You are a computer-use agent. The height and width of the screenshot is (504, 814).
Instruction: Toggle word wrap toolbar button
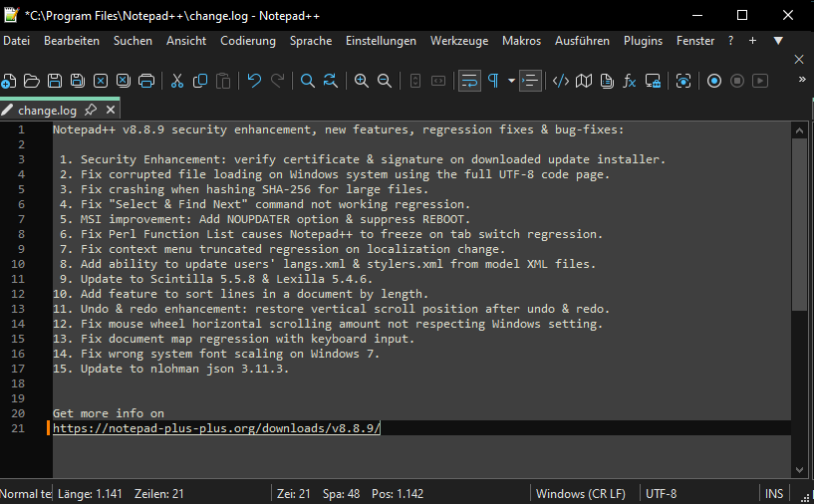click(468, 81)
